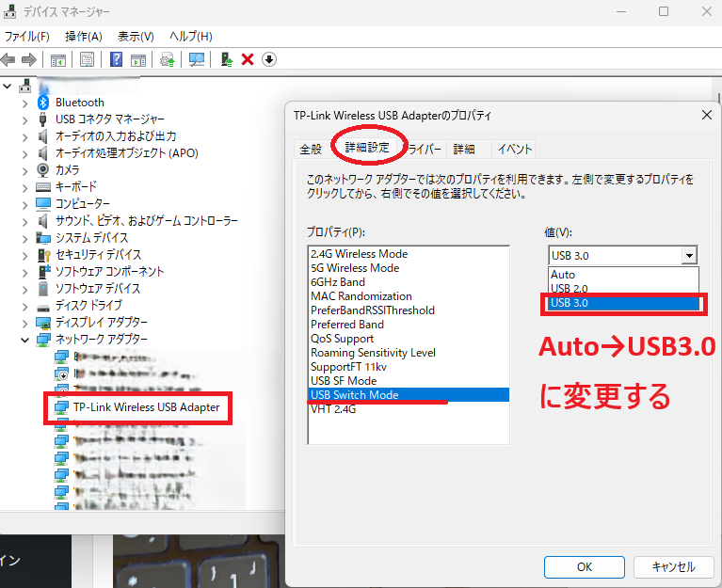Expand the カメラ tree node
Image resolution: width=722 pixels, height=588 pixels.
(24, 171)
